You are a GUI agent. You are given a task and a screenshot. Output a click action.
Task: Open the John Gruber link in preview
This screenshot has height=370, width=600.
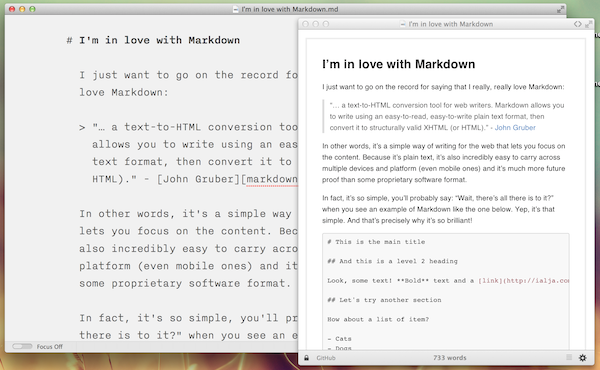coord(515,127)
